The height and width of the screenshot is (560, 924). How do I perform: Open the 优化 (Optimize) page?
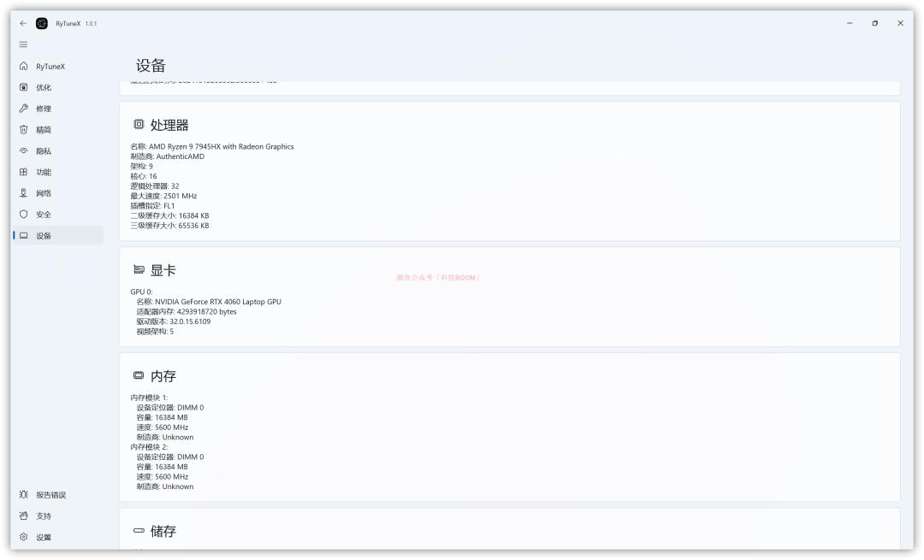[x=43, y=87]
